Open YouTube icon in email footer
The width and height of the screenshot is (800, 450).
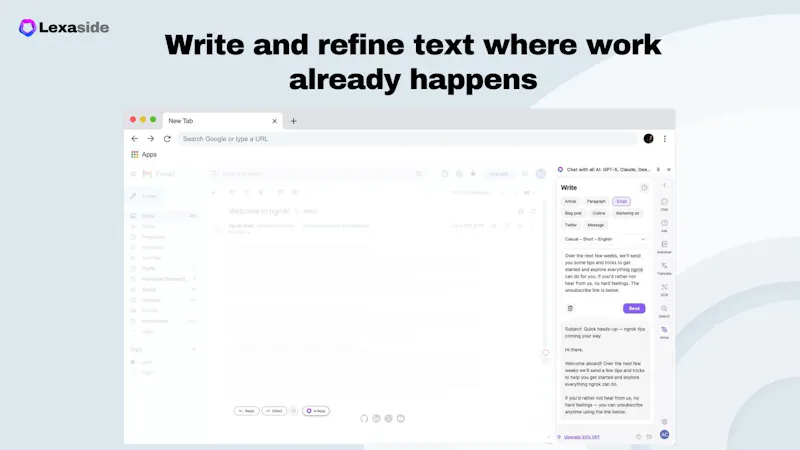(401, 418)
